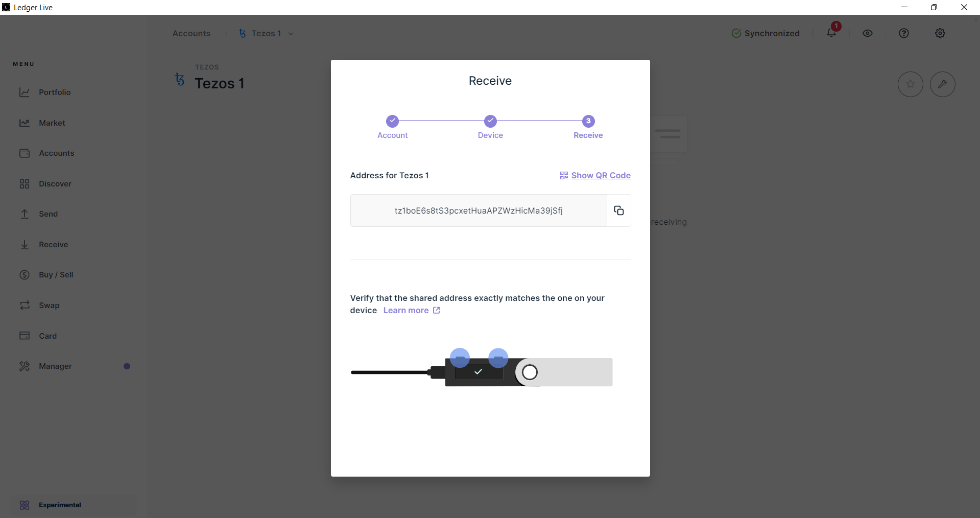Viewport: 980px width, 518px height.
Task: Click the Buy / Sell dollar icon
Action: click(25, 275)
